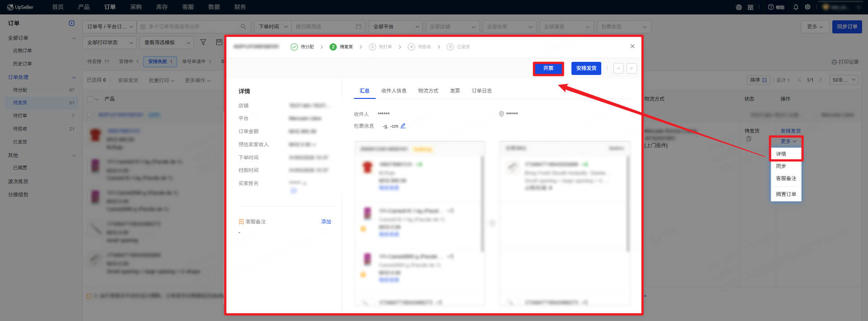Open the 全部平台 dropdown

tap(396, 27)
